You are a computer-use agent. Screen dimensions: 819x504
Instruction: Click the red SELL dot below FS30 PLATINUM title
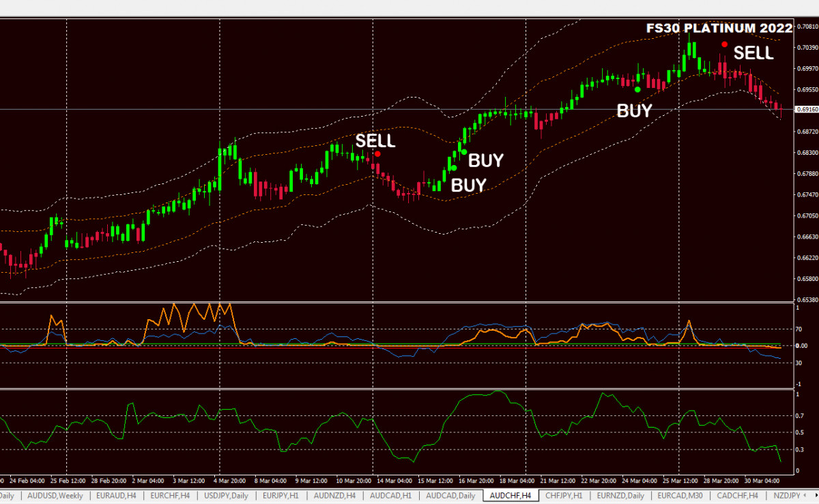point(724,44)
